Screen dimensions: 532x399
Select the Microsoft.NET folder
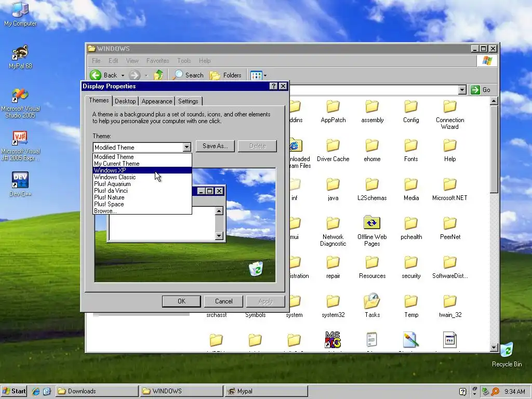(x=450, y=190)
